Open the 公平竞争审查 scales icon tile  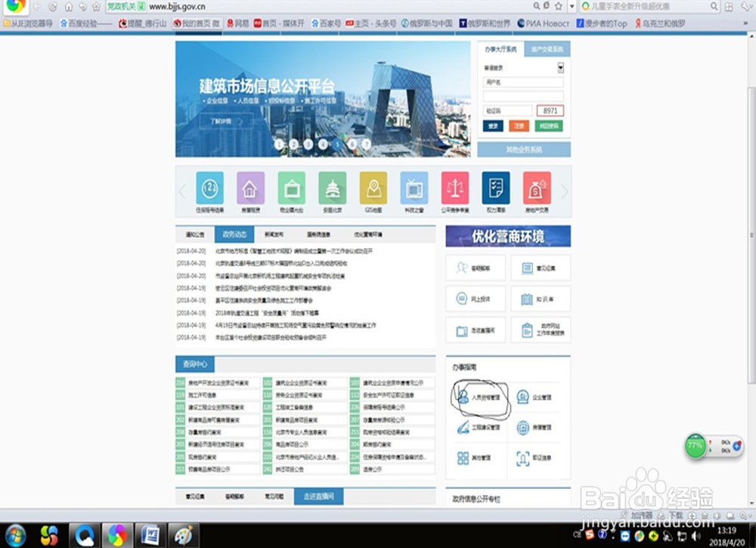point(454,188)
